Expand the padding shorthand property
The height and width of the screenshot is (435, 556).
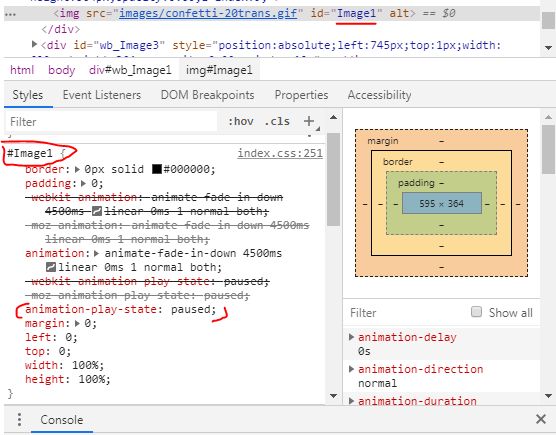(84, 184)
